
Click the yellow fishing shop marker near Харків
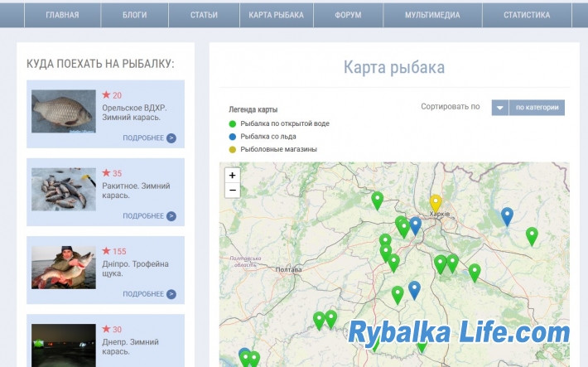(x=436, y=202)
